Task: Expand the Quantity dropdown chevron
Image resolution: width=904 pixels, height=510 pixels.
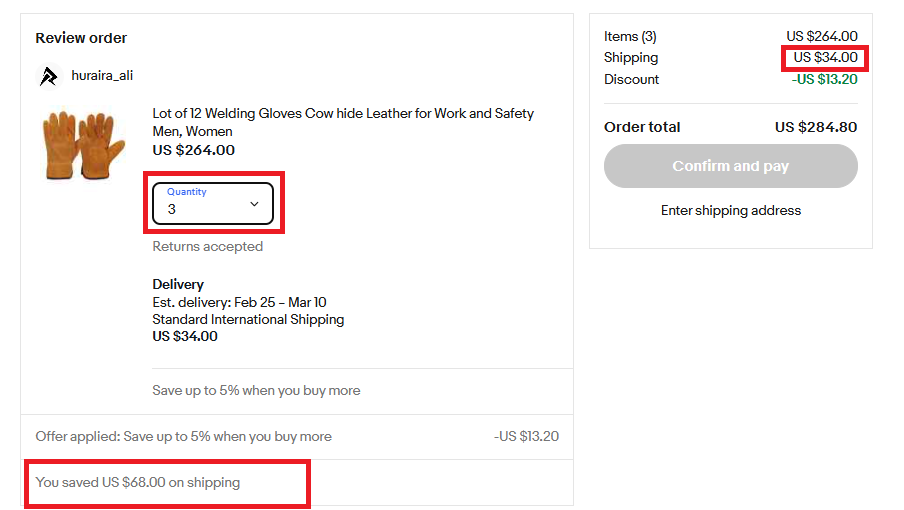Action: 254,204
